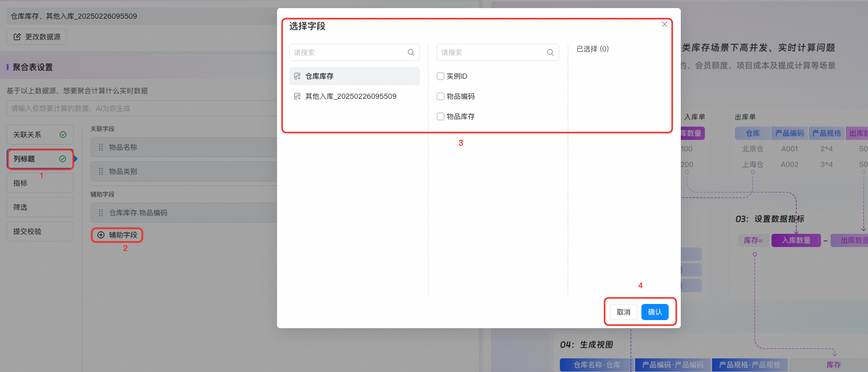Screen dimensions: 868x372
Task: Select 其他入库_20250226095509 in the source list
Action: [354, 96]
